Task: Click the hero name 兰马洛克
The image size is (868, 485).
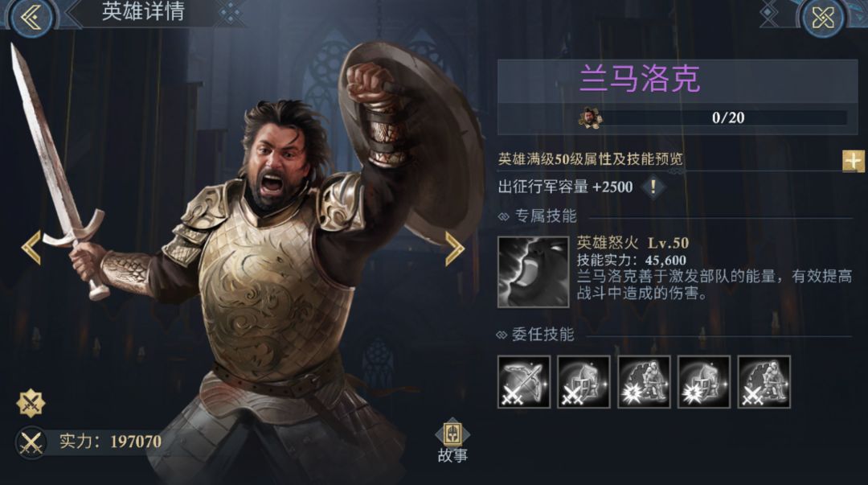Action: click(640, 79)
